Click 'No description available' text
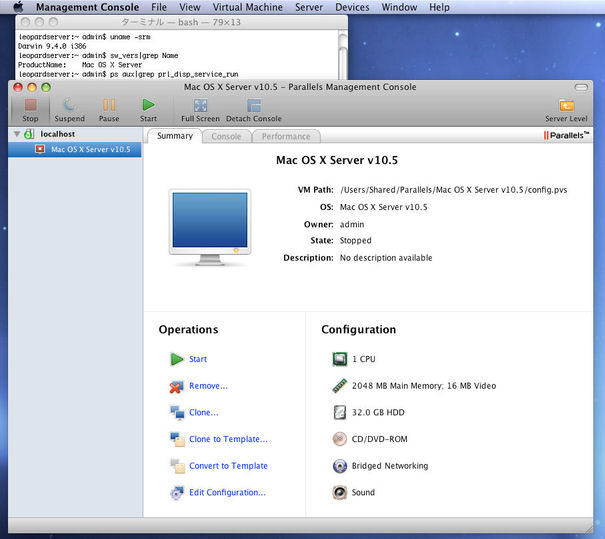 click(386, 258)
